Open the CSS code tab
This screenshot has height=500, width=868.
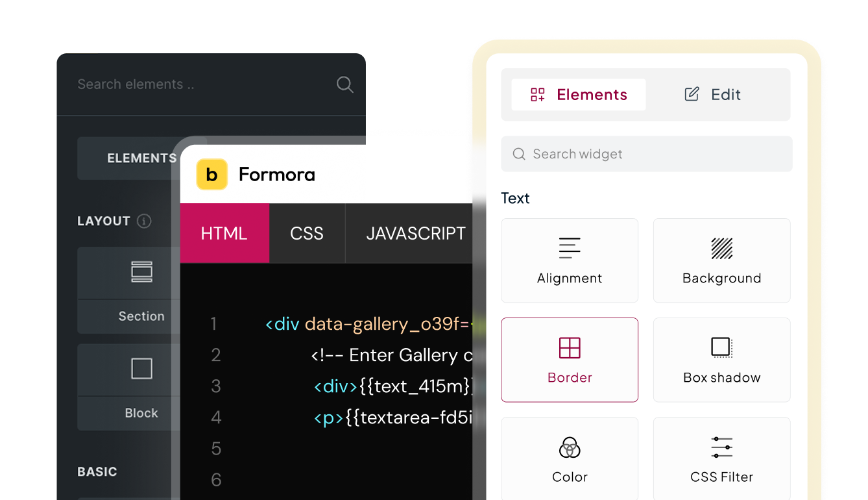(307, 233)
